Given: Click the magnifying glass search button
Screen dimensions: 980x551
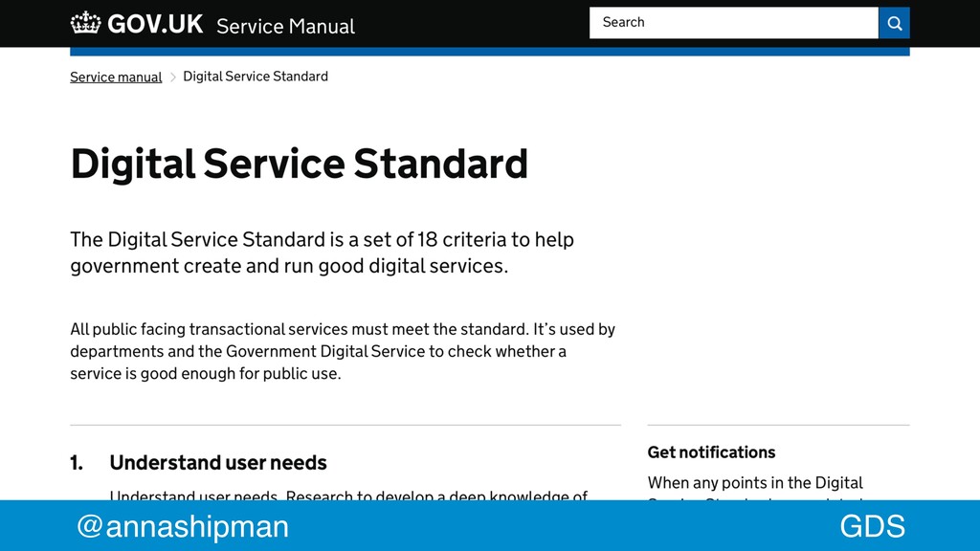Looking at the screenshot, I should (895, 23).
